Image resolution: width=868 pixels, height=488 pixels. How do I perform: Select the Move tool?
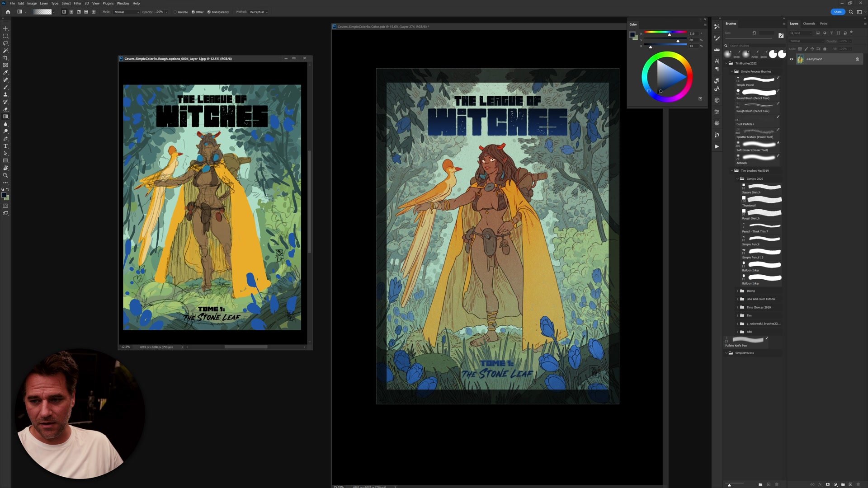coord(5,28)
